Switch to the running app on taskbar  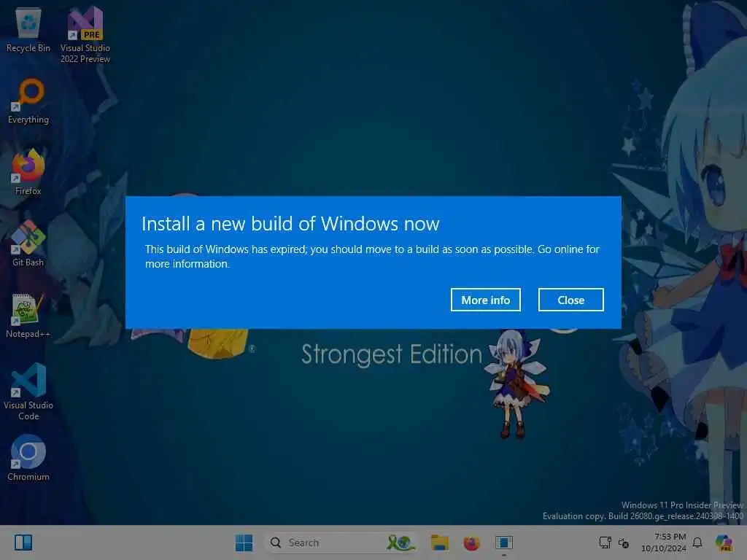[503, 542]
